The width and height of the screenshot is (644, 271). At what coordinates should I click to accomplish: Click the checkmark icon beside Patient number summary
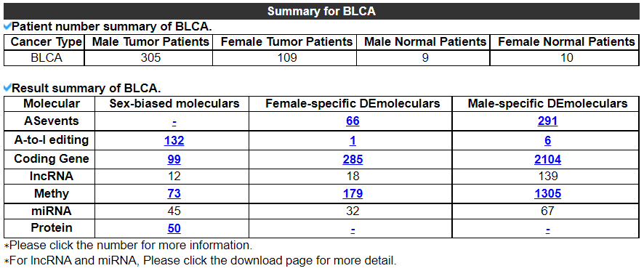[7, 27]
